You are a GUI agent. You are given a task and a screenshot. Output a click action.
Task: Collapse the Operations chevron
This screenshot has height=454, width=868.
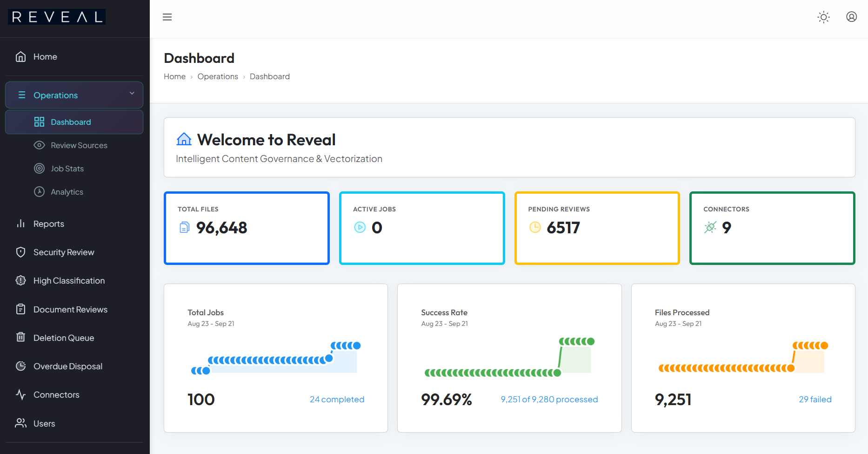tap(132, 94)
